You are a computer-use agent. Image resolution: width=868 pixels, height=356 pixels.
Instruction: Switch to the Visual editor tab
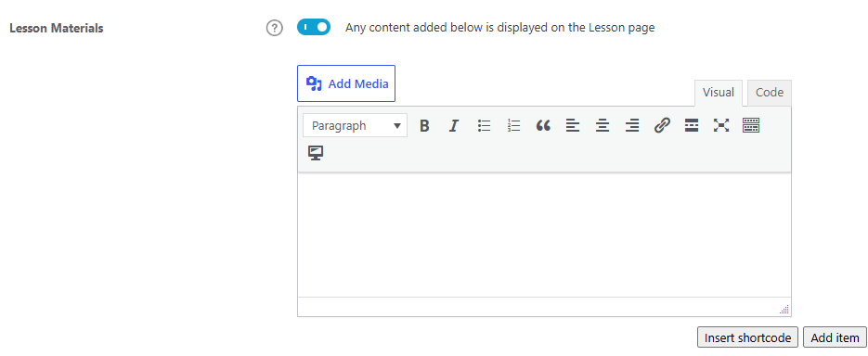click(718, 93)
